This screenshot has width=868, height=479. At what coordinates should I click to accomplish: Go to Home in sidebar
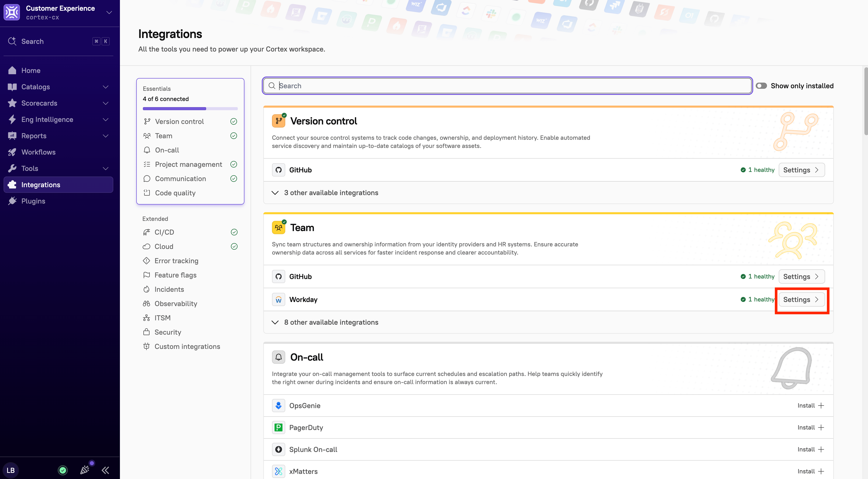click(58, 70)
